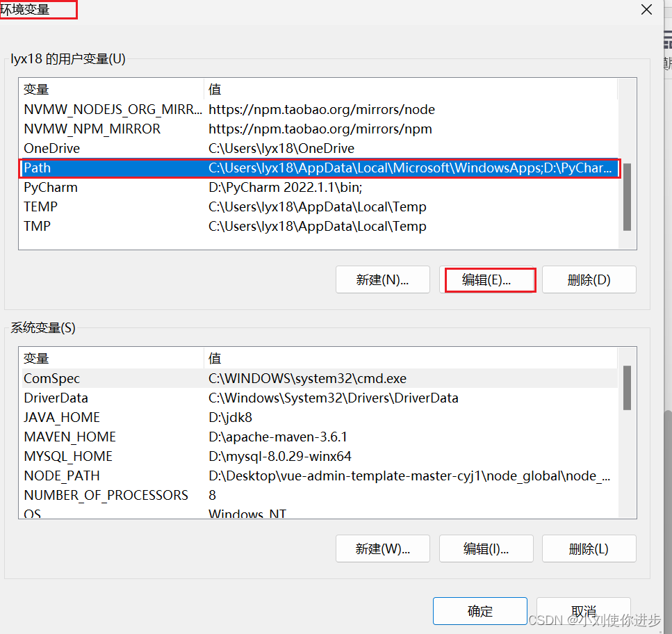Click the 新建(W) button for system variables
The height and width of the screenshot is (634, 672).
coord(382,548)
